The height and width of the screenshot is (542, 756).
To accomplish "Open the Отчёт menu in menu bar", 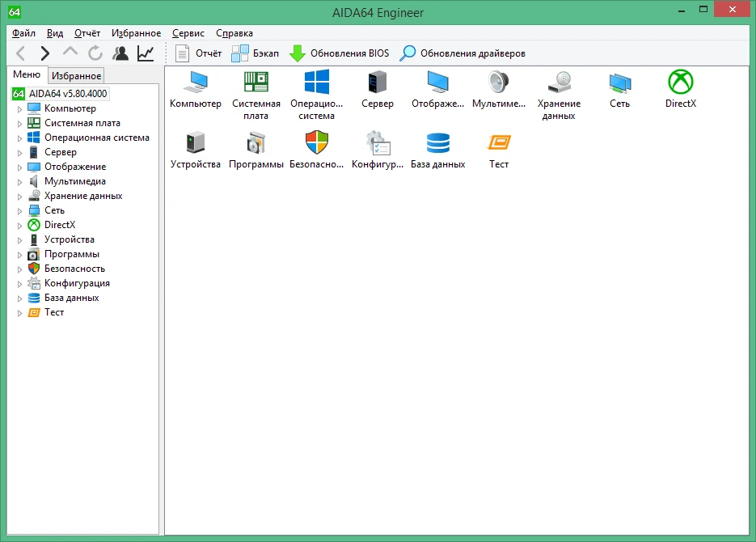I will coord(87,33).
